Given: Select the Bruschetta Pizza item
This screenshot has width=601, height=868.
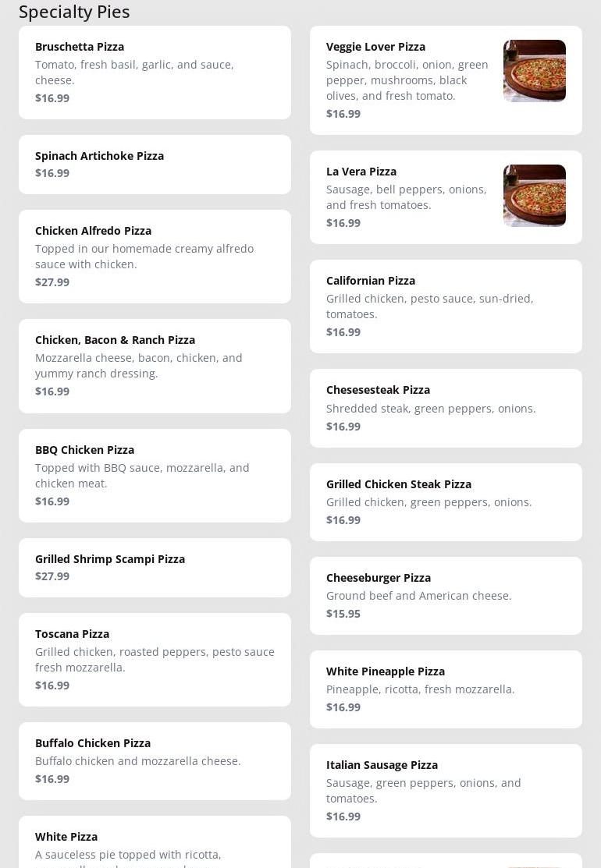Looking at the screenshot, I should coord(155,73).
